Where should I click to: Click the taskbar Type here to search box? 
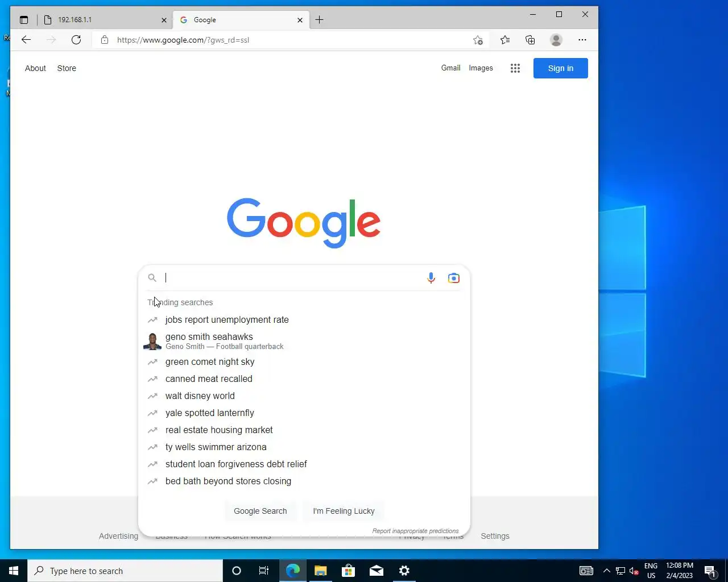pos(125,571)
